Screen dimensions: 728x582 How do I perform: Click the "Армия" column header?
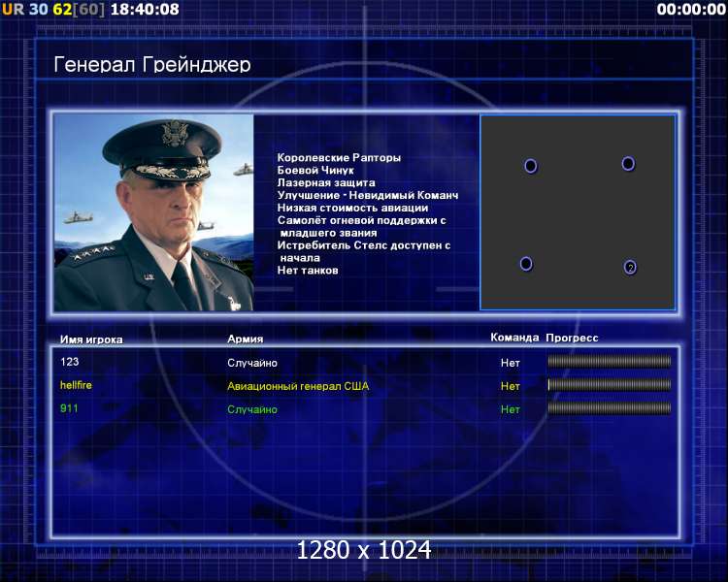click(x=246, y=339)
